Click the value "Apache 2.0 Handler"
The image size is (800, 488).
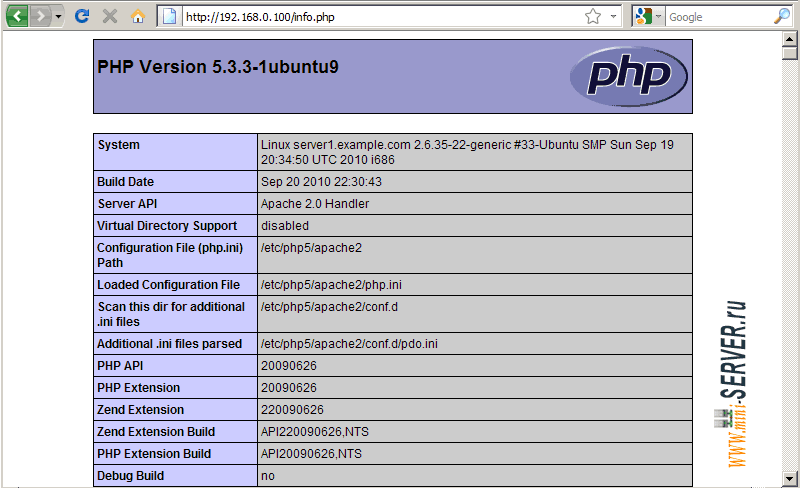315,204
